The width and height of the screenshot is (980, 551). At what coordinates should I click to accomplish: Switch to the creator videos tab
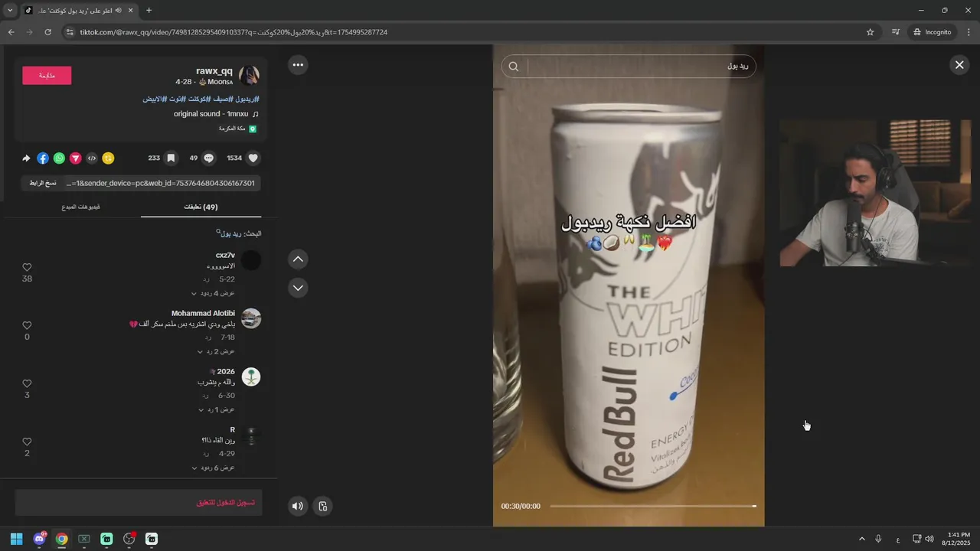[80, 207]
